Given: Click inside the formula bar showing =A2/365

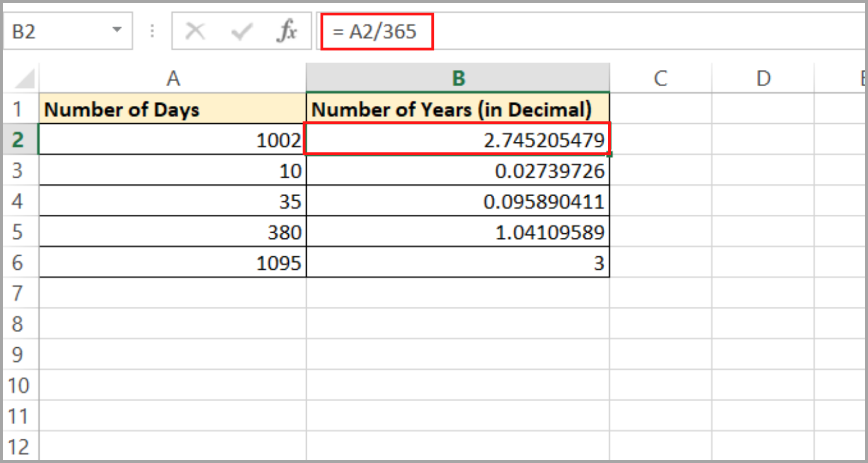Looking at the screenshot, I should pyautogui.click(x=376, y=31).
